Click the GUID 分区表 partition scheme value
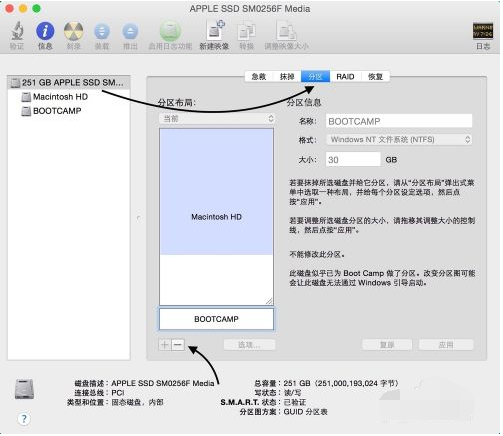 coord(305,412)
